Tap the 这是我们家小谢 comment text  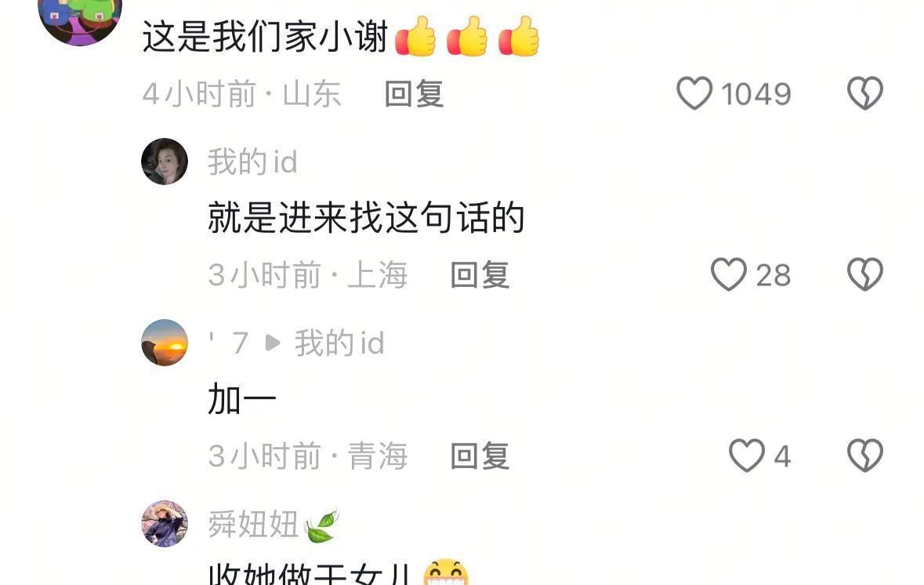click(265, 37)
